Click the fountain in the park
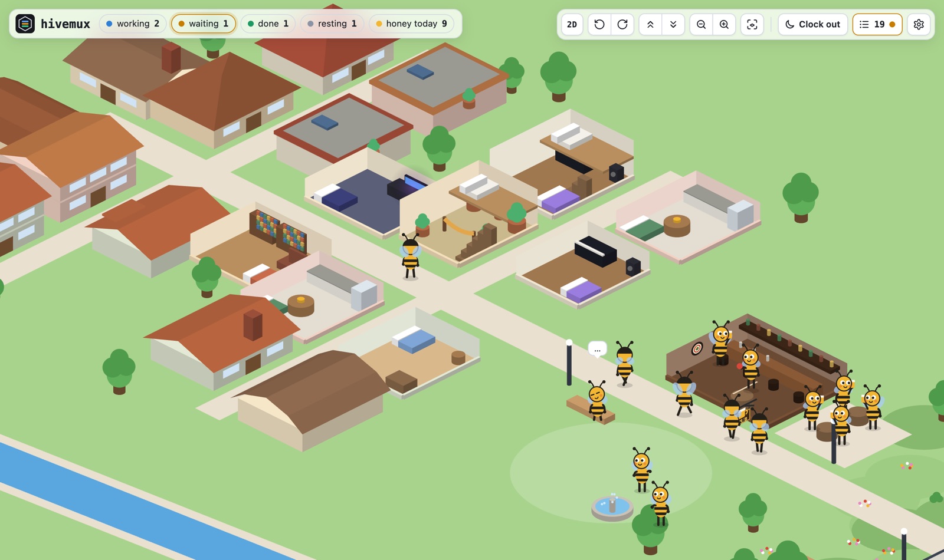The height and width of the screenshot is (560, 944). 612,507
